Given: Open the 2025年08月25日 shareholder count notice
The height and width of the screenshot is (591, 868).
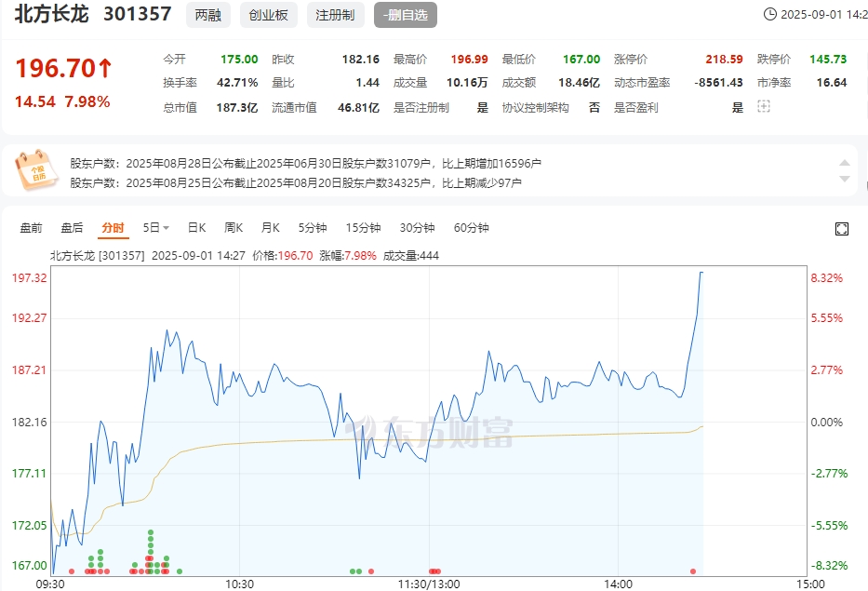Looking at the screenshot, I should coord(296,182).
